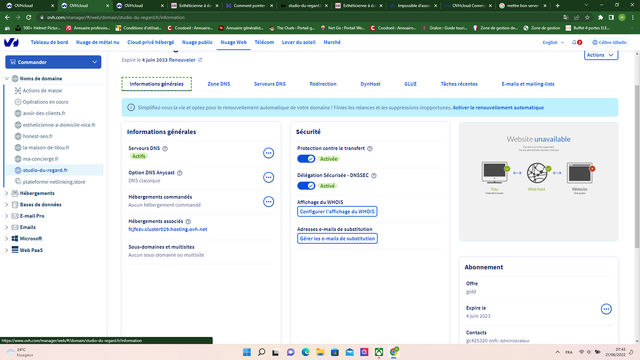Open Nuage public menu item
The height and width of the screenshot is (360, 640).
[x=197, y=42]
